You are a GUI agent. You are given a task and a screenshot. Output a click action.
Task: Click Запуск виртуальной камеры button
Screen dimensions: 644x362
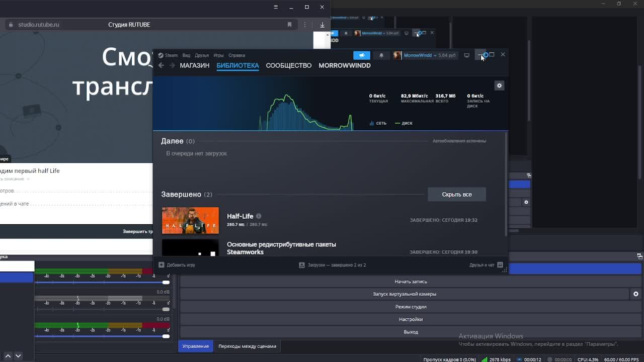tap(405, 294)
